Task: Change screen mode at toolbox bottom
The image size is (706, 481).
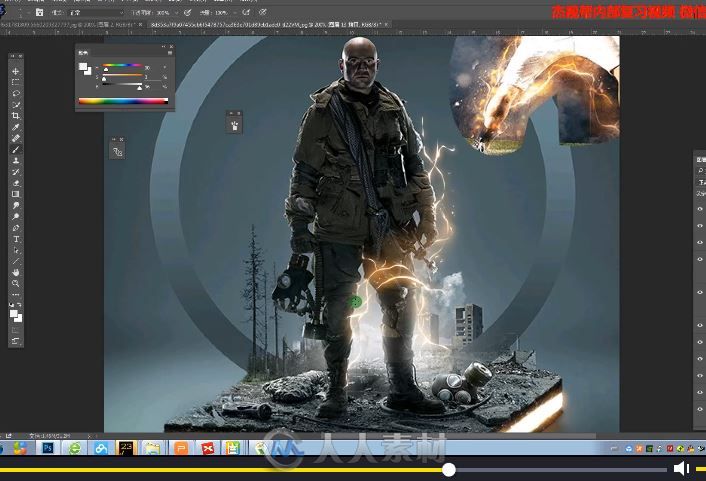Action: pyautogui.click(x=16, y=341)
